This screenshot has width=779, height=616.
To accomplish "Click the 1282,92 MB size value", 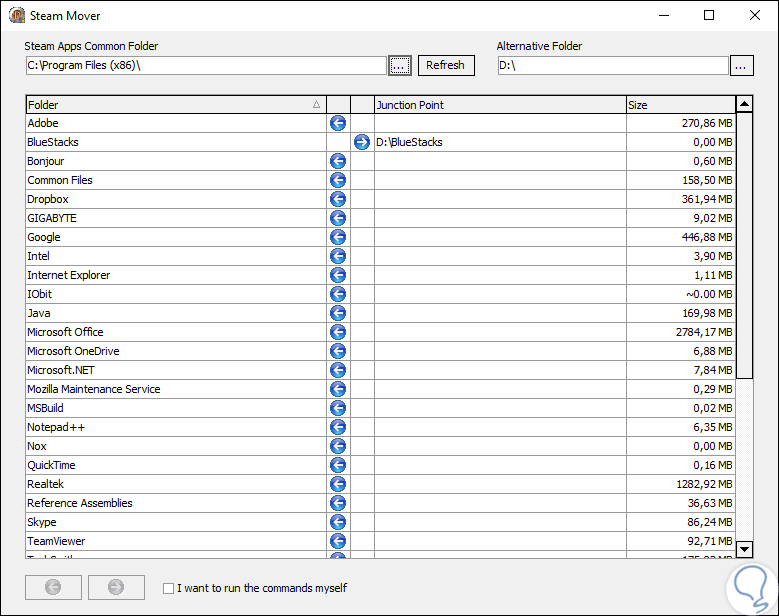I will click(x=704, y=484).
